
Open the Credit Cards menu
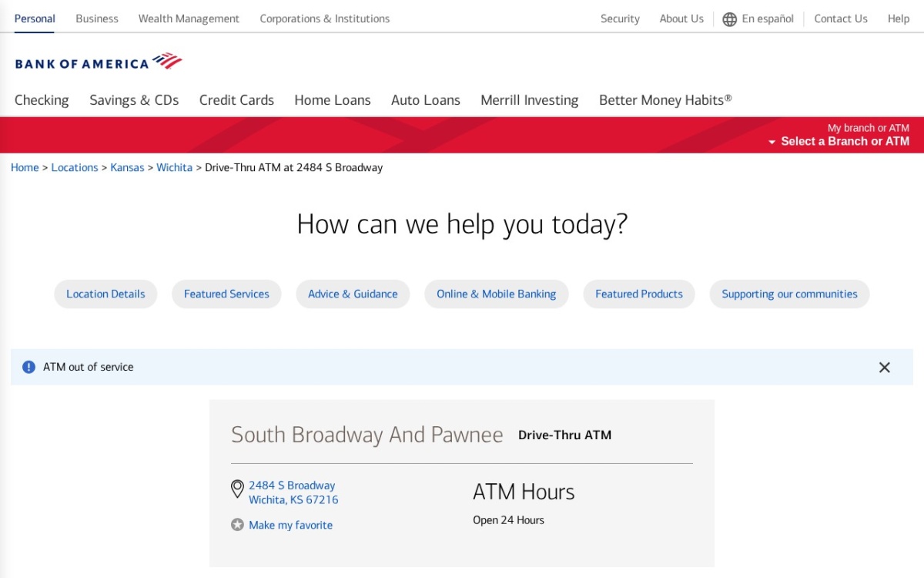[x=236, y=100]
